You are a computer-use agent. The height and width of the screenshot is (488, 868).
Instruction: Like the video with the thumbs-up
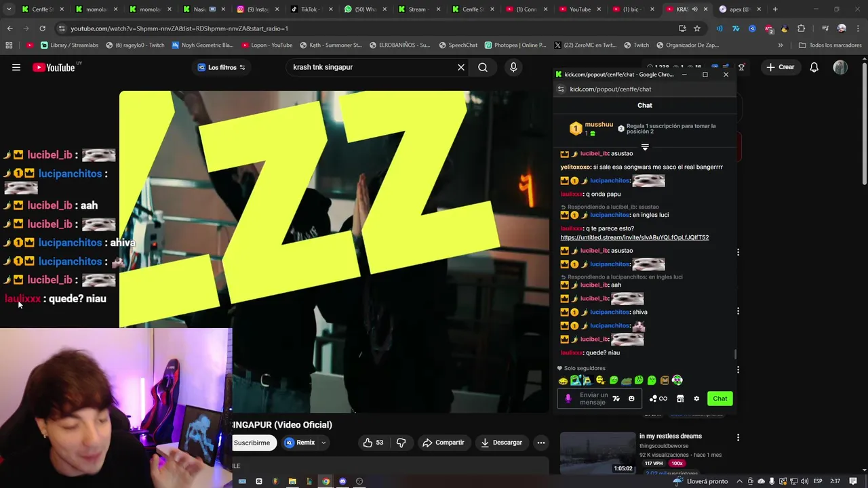[x=373, y=443]
